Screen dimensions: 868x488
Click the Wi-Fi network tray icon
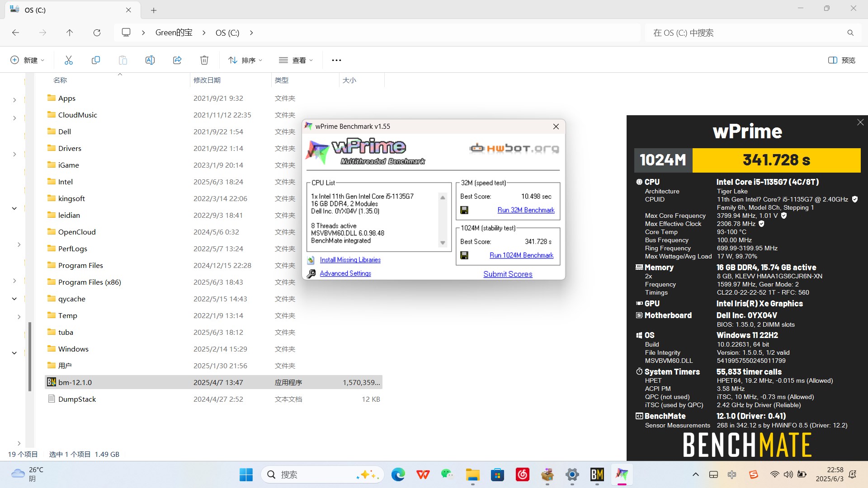click(x=775, y=474)
